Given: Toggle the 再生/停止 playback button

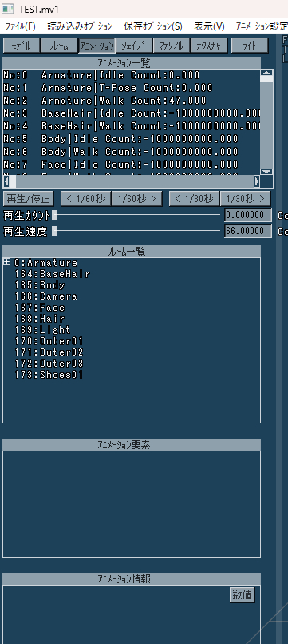Looking at the screenshot, I should 28,199.
